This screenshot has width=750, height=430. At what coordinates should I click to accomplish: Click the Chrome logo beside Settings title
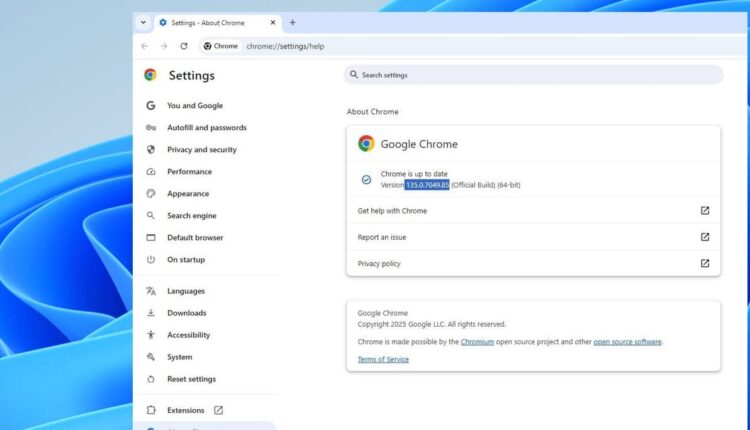(x=150, y=75)
